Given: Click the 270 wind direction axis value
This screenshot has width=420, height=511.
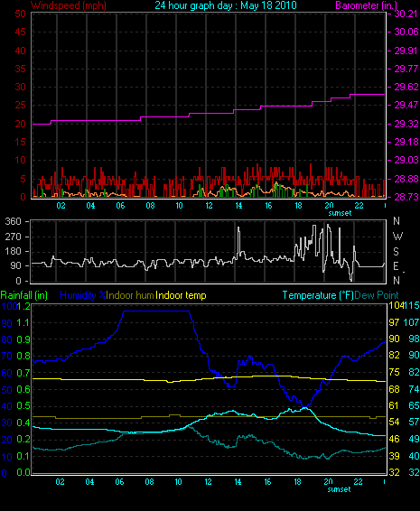Looking at the screenshot, I should pyautogui.click(x=13, y=237).
